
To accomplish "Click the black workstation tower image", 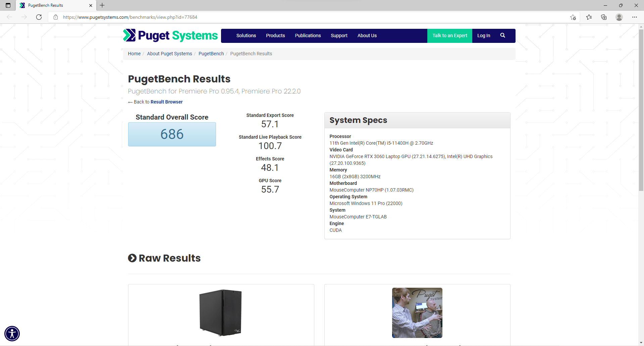I will (x=221, y=313).
